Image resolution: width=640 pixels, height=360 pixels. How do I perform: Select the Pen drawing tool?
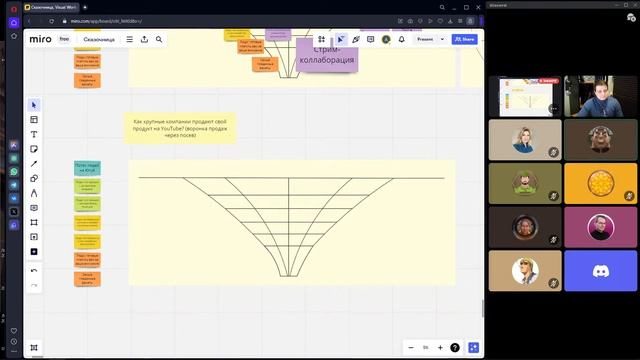[34, 193]
